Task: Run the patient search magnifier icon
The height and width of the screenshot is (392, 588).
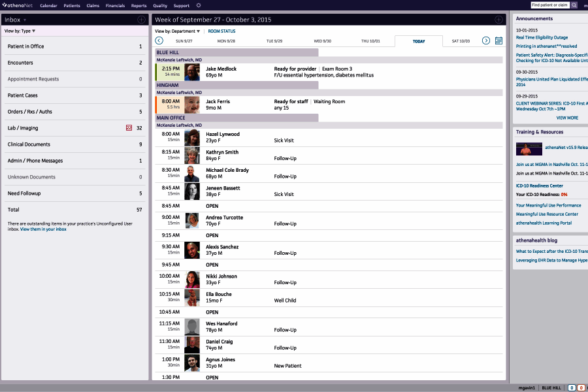Action: (574, 5)
